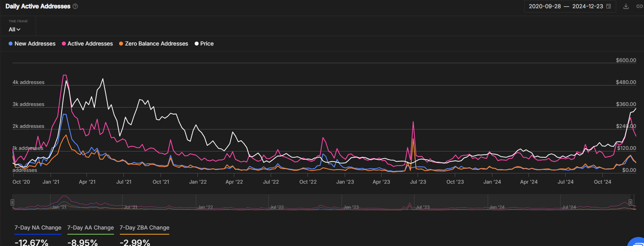Toggle the Price series
This screenshot has height=246, width=644.
[x=204, y=44]
